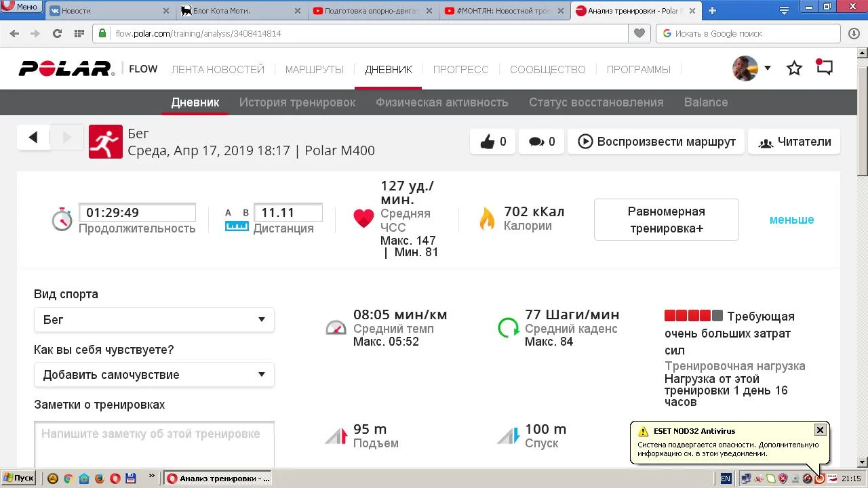Screen dimensions: 868x488
Task: Select the Balance sub-tab
Action: pos(706,102)
